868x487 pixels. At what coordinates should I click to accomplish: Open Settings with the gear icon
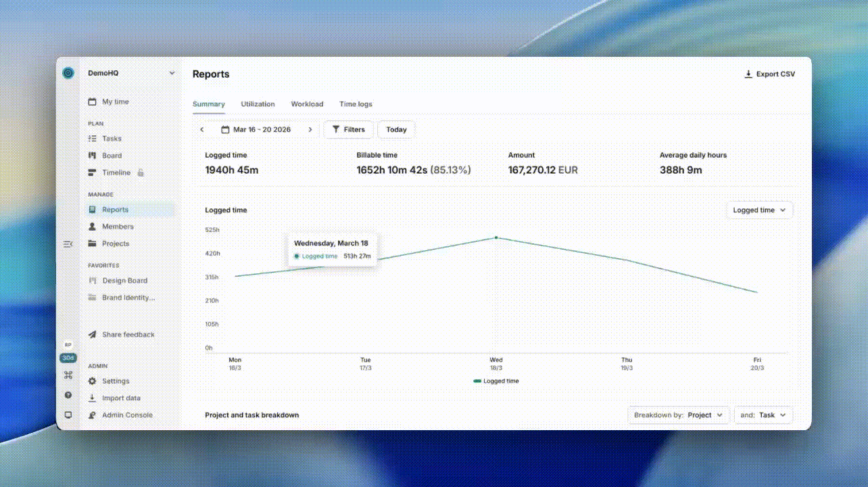pyautogui.click(x=93, y=381)
